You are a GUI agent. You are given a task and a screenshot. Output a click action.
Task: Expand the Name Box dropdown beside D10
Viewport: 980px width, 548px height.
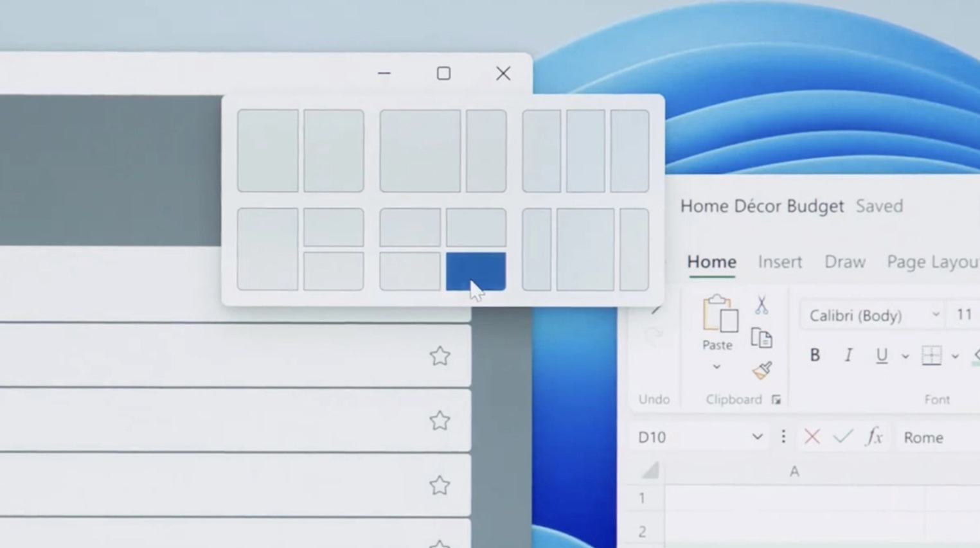click(757, 437)
